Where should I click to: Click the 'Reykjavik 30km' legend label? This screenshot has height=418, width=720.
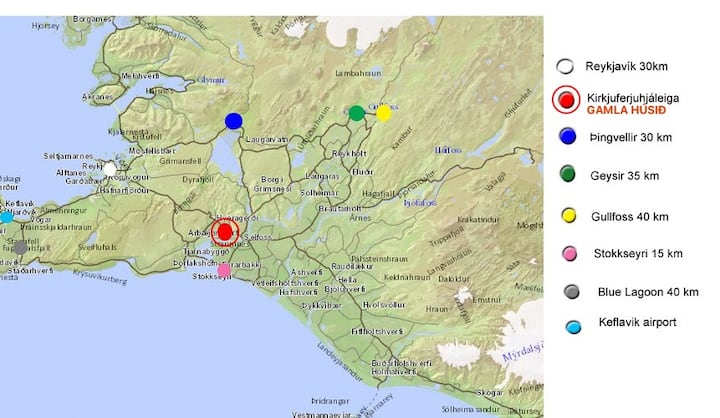coord(628,66)
